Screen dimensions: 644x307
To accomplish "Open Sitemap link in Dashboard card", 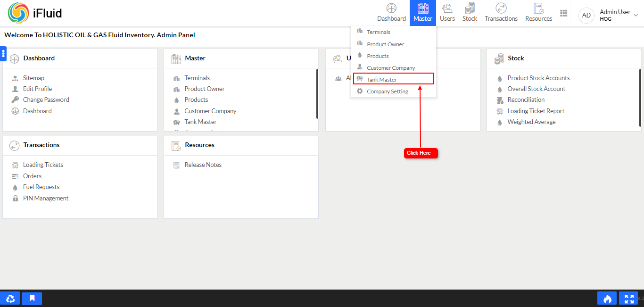I will (33, 78).
